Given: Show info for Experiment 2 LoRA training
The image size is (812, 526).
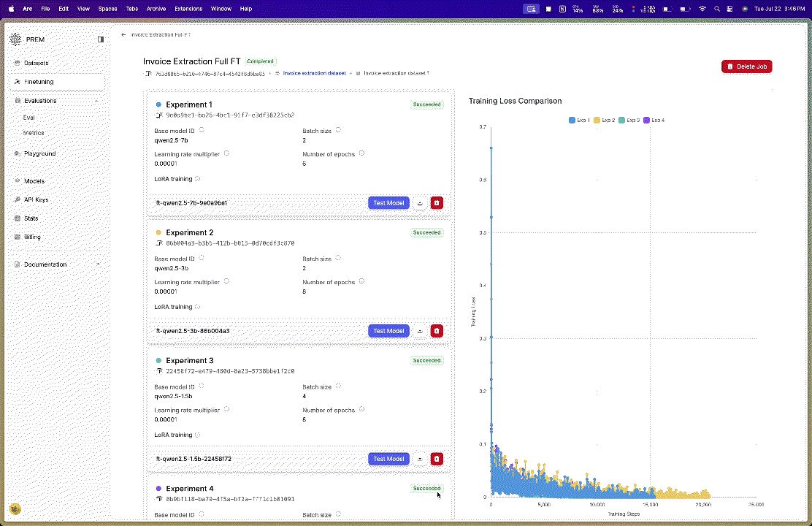Looking at the screenshot, I should click(x=197, y=307).
